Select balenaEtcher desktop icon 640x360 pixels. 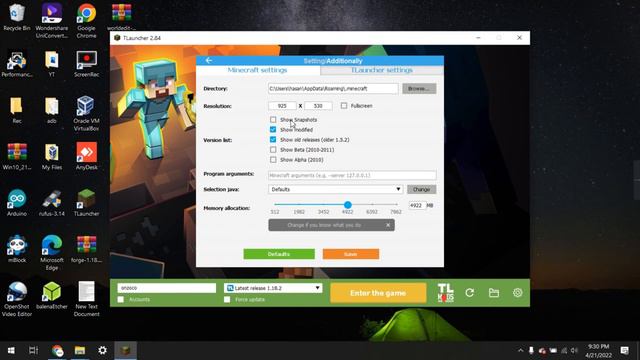click(x=51, y=296)
